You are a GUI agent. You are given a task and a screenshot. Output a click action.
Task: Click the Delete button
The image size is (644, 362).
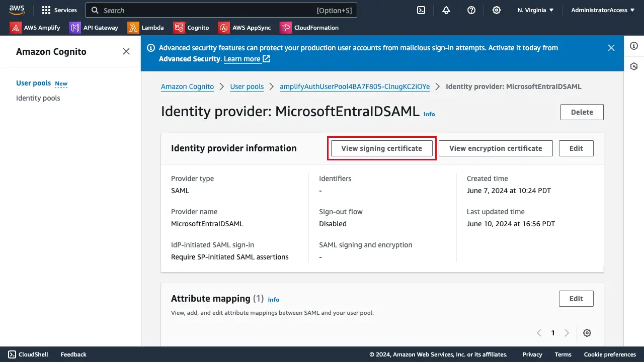click(582, 112)
